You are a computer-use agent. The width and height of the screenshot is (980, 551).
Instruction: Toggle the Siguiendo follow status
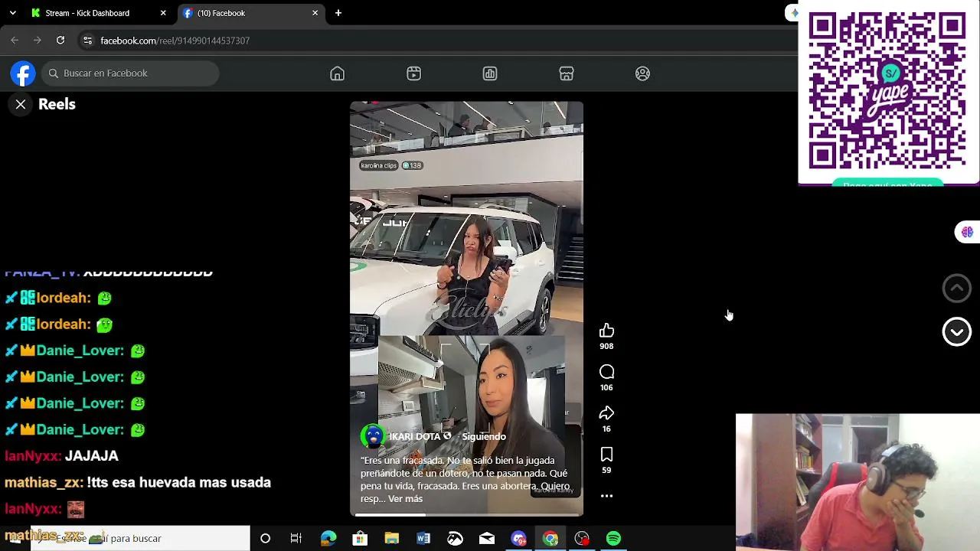coord(484,436)
